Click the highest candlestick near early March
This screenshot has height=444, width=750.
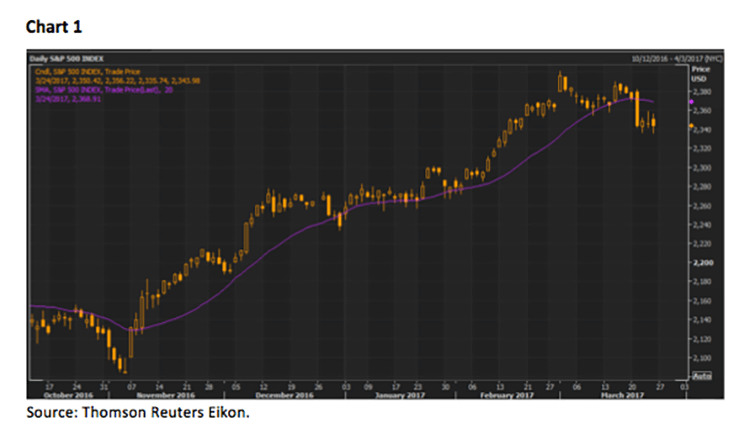click(561, 81)
